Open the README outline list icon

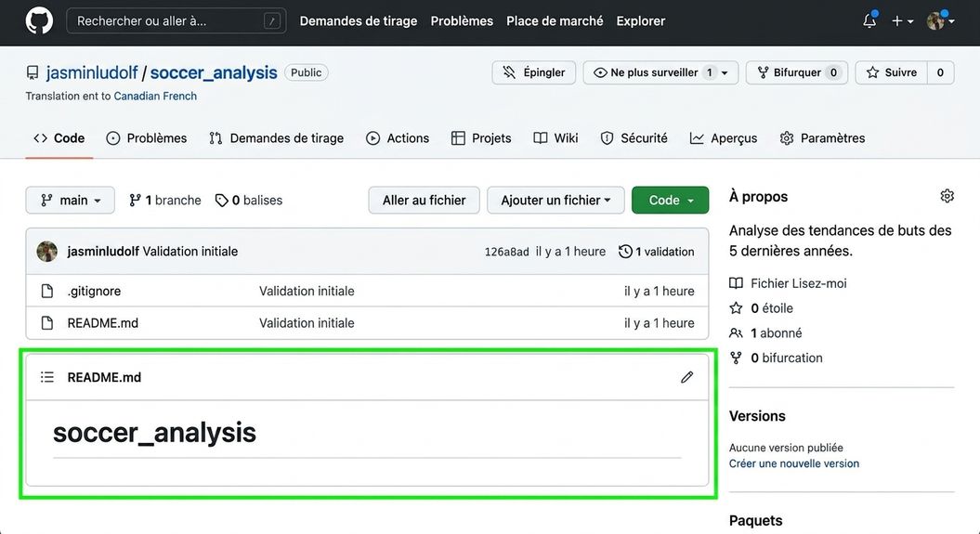(x=46, y=377)
